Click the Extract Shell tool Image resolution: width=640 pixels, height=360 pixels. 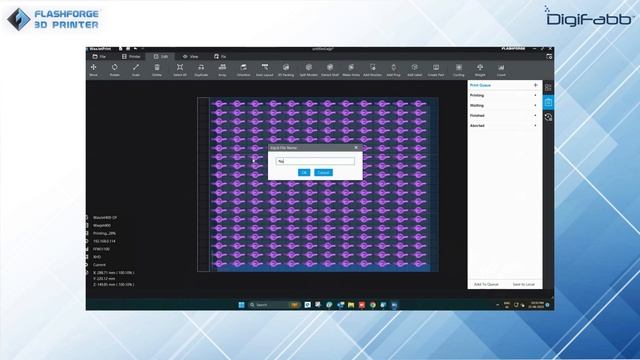(x=330, y=70)
